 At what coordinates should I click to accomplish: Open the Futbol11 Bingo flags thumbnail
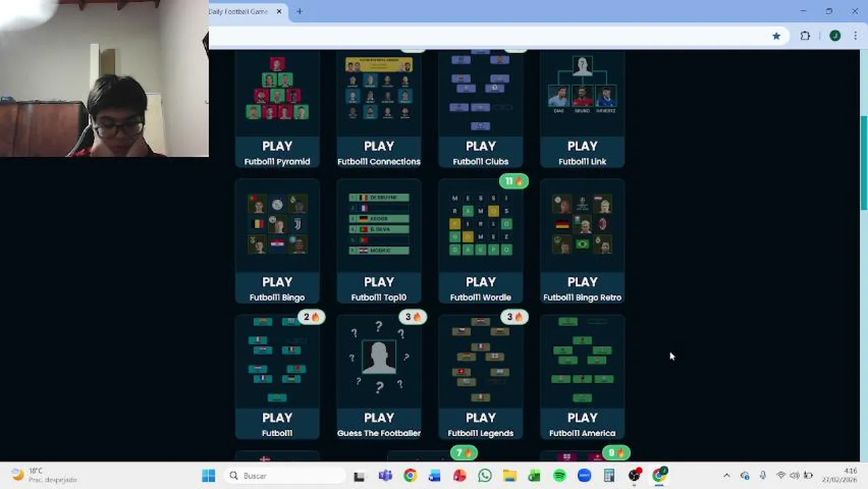click(x=277, y=224)
